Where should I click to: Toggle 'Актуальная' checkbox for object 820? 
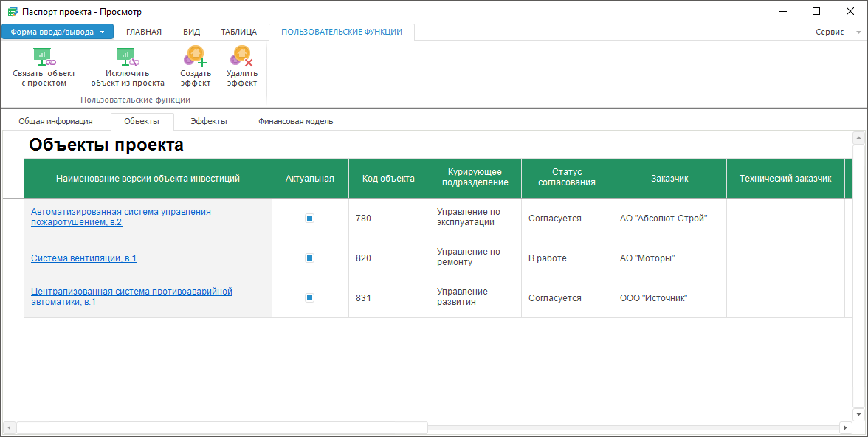point(310,258)
